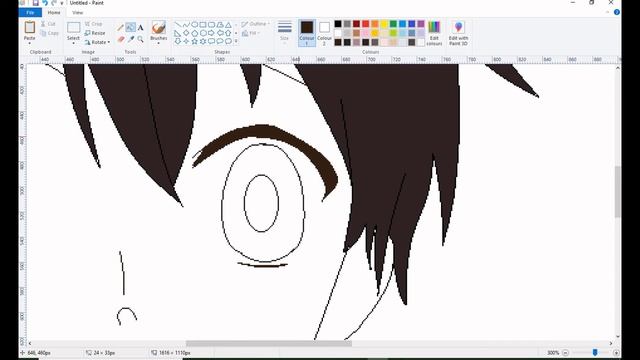640x360 pixels.
Task: Choose the Right arrow shape
Action: coord(211,33)
